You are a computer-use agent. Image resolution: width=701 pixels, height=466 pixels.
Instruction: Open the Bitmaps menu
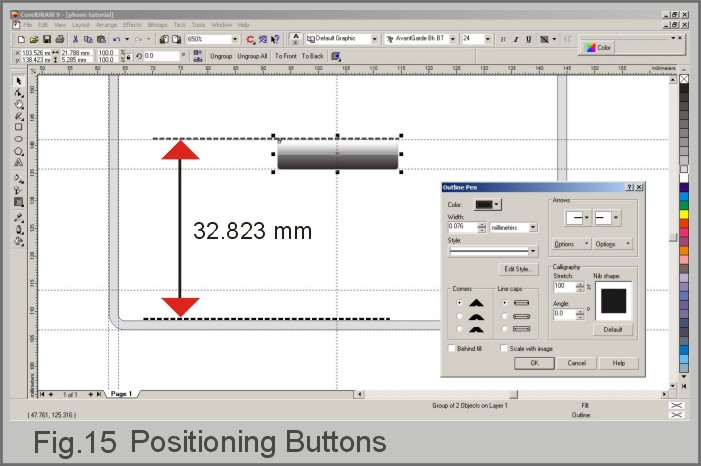pos(157,25)
